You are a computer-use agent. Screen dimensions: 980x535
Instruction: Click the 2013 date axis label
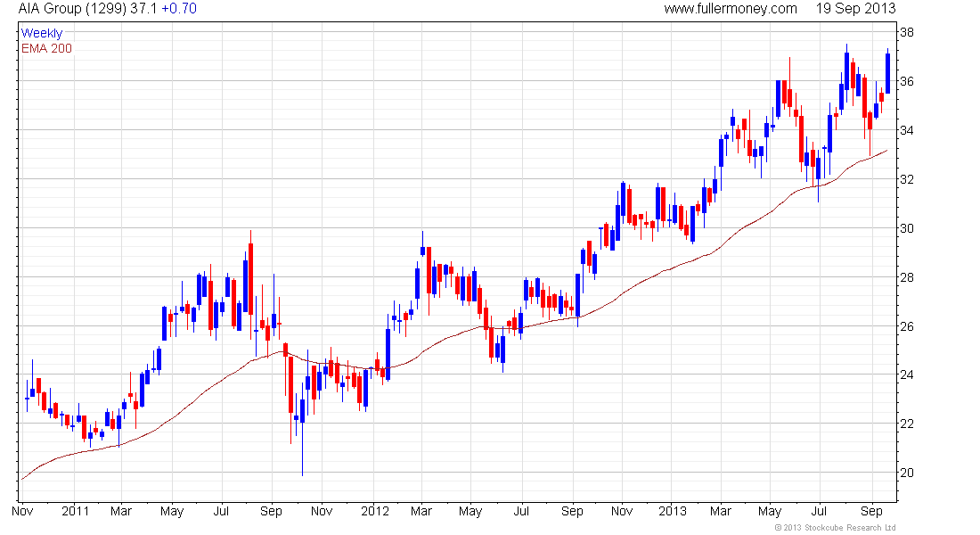(x=673, y=511)
